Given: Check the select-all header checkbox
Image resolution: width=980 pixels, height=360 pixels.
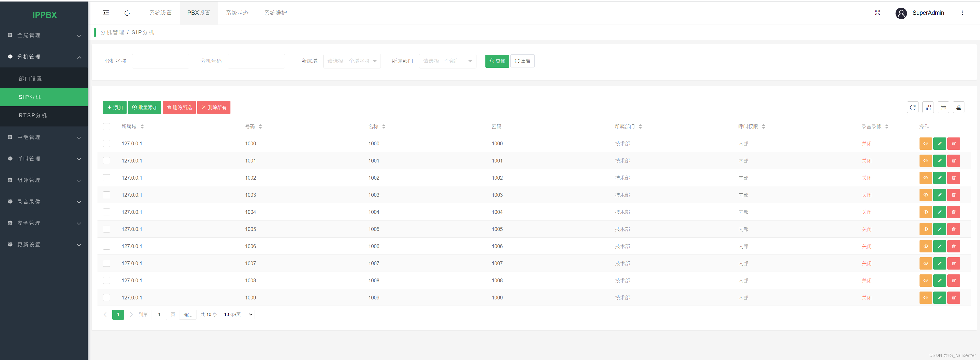Looking at the screenshot, I should coord(106,126).
